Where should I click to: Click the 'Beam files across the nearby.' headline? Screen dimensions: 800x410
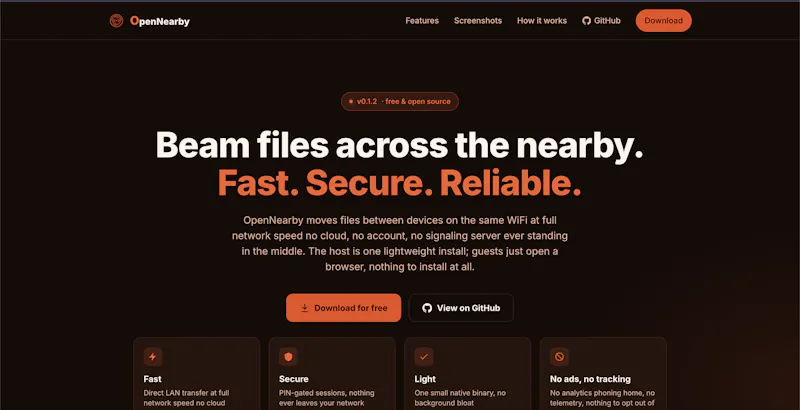coord(399,145)
